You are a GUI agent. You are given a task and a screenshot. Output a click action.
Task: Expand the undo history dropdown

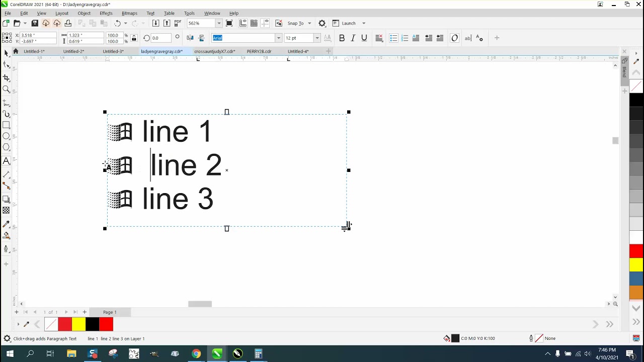coord(126,23)
